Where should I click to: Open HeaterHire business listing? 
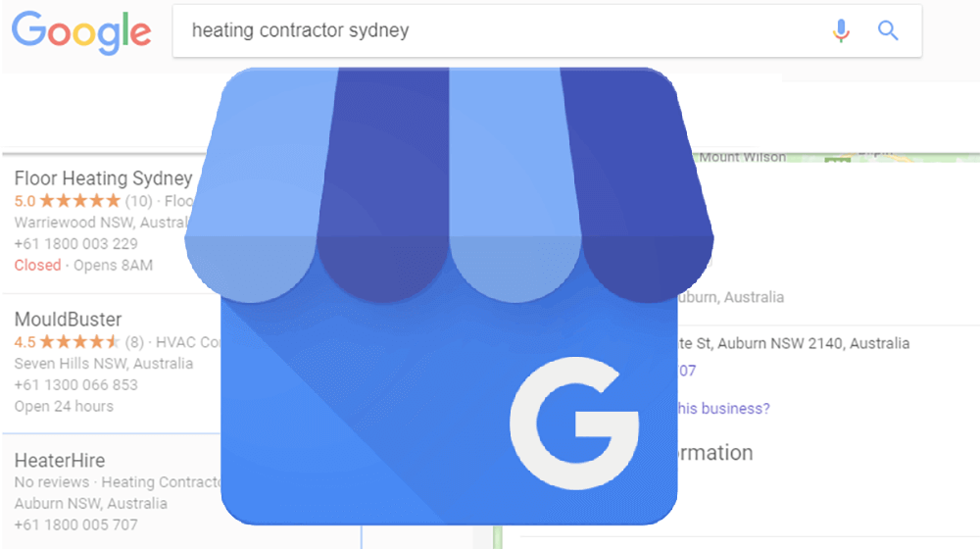tap(60, 461)
